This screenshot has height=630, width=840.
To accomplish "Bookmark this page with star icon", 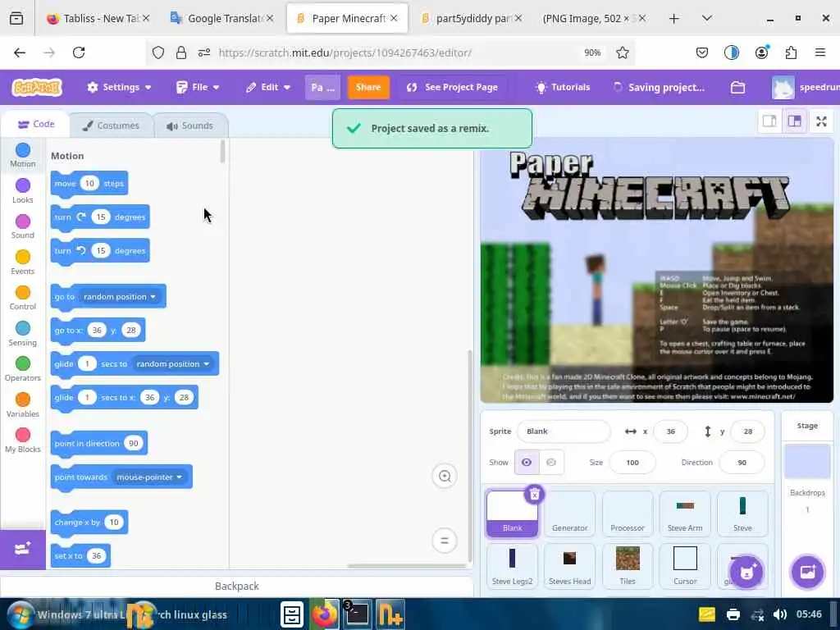I will (622, 52).
